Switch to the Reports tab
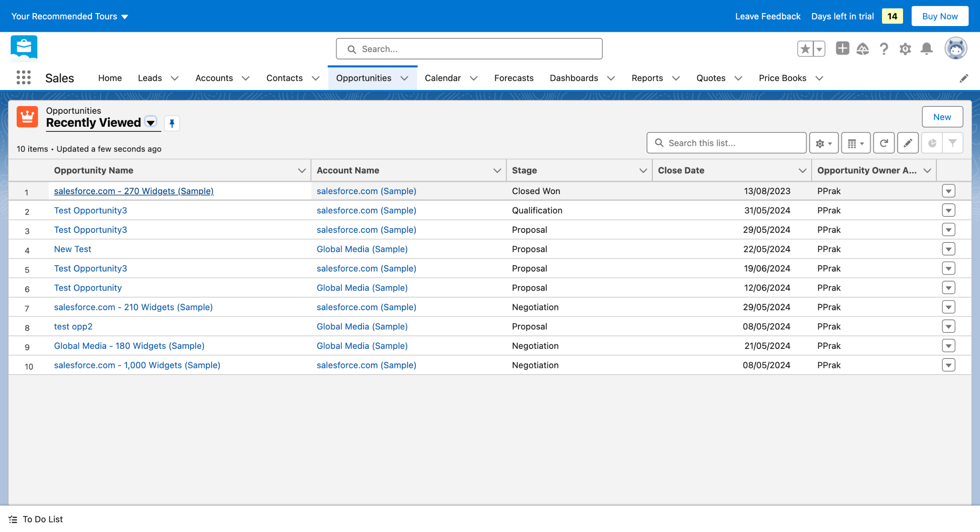Image resolution: width=980 pixels, height=532 pixels. coord(647,78)
